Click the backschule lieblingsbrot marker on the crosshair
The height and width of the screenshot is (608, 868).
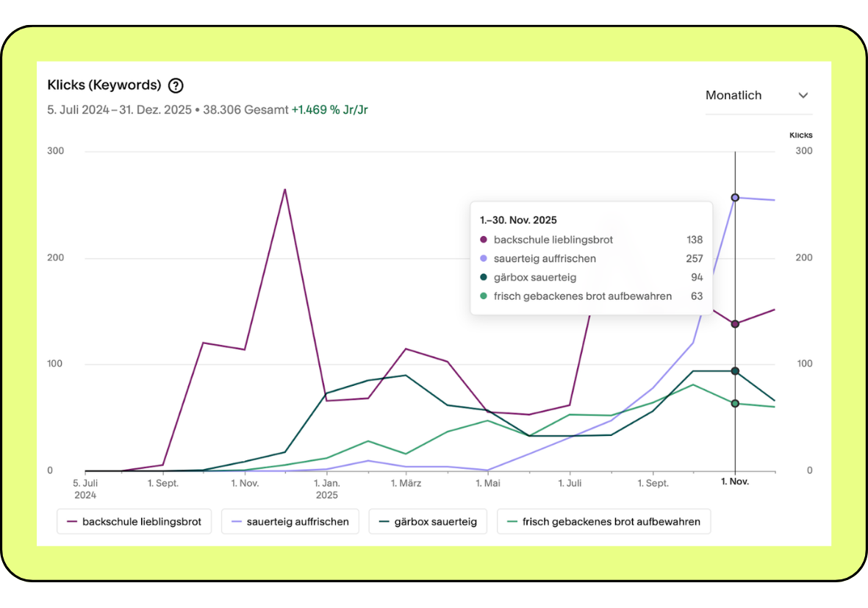pyautogui.click(x=735, y=323)
